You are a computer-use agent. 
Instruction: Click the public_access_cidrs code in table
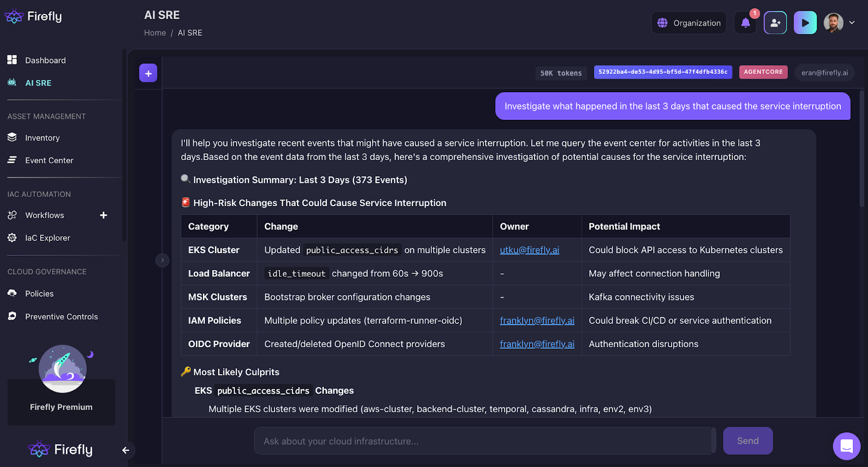click(352, 250)
